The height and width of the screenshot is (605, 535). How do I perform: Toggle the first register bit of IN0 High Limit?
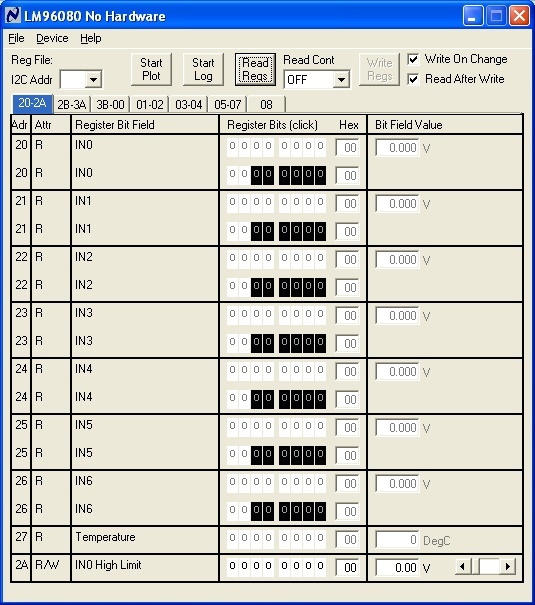(232, 566)
